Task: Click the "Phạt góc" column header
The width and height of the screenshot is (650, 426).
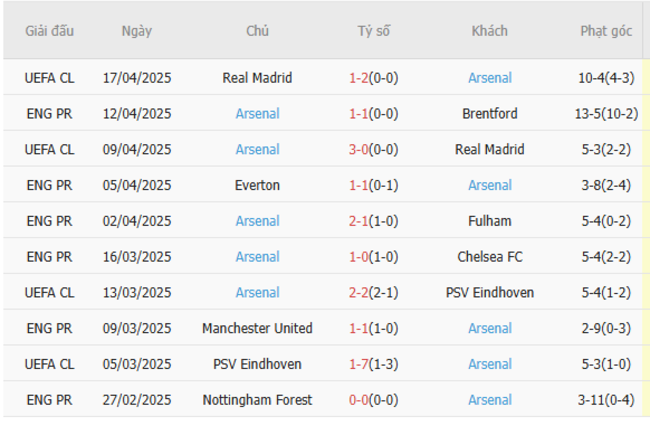Action: pos(606,31)
